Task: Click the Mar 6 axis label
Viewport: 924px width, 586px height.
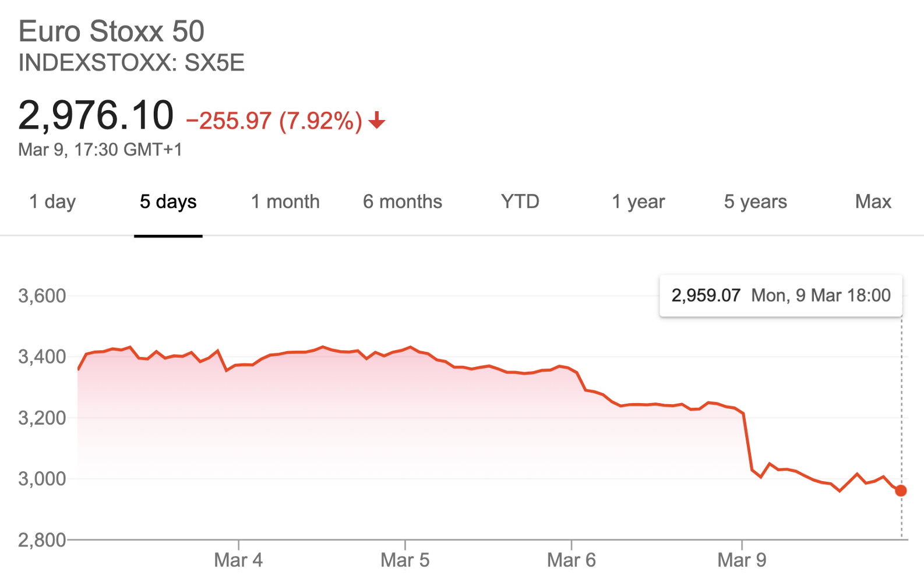Action: [x=572, y=560]
